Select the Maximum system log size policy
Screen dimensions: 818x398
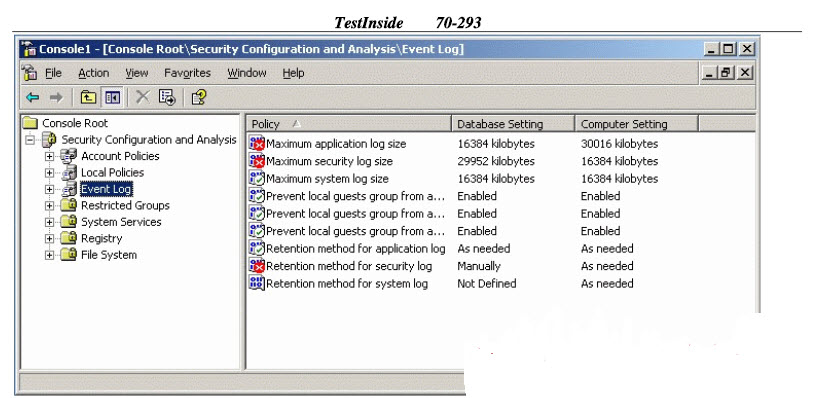point(327,178)
